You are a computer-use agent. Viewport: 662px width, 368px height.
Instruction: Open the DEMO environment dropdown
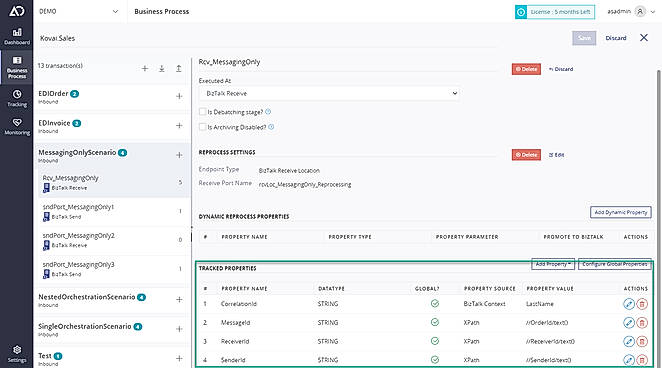(x=79, y=11)
